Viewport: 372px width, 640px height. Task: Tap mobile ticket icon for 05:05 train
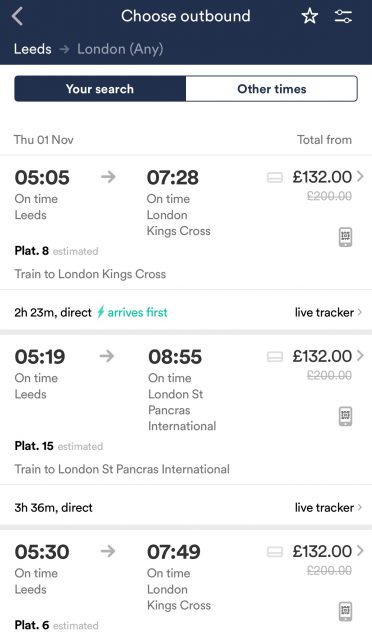point(345,237)
